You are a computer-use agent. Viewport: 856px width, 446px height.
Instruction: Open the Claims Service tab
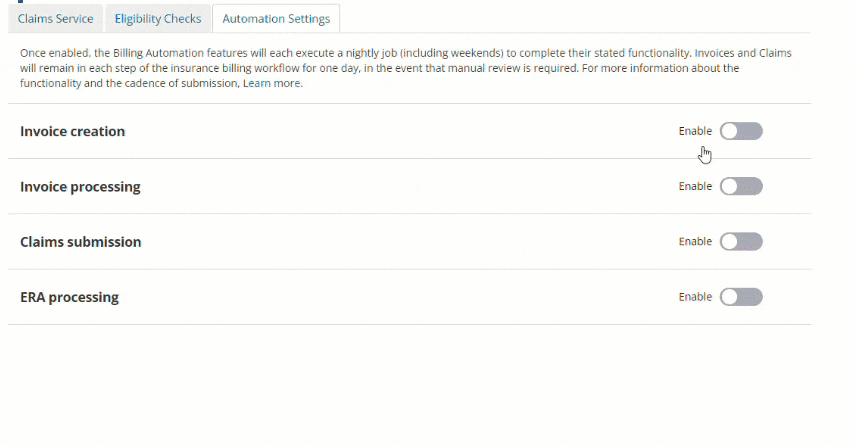(56, 19)
